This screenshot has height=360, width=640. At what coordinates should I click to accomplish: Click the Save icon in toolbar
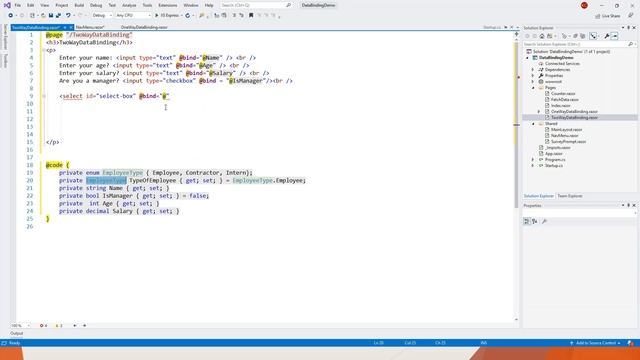pos(51,16)
